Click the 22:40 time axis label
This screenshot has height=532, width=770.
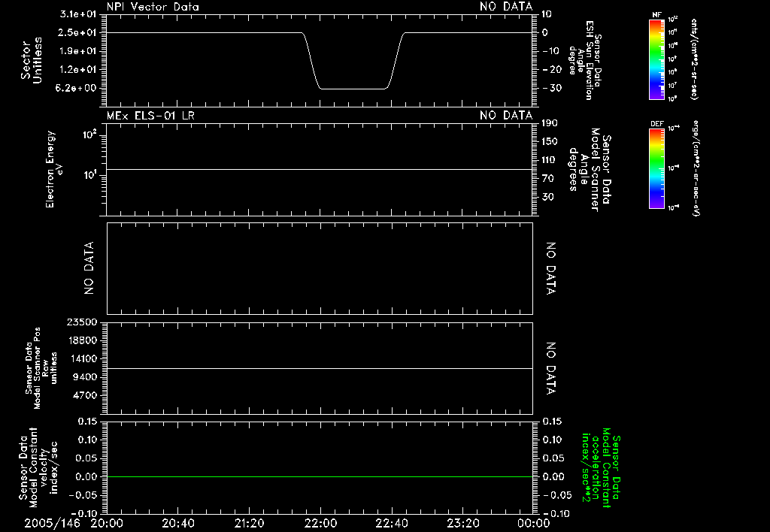392,523
